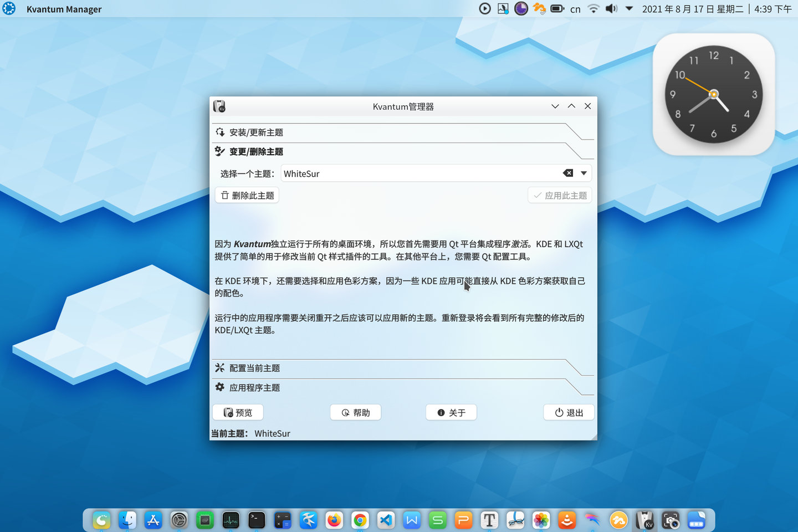Launch Firefox from the dock

(334, 520)
